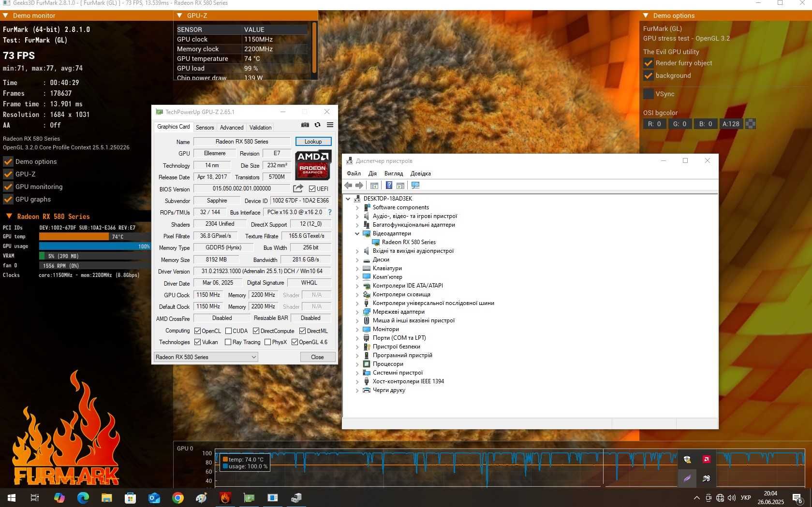The height and width of the screenshot is (507, 812).
Task: Click the AMD Software tray icon
Action: tap(707, 460)
